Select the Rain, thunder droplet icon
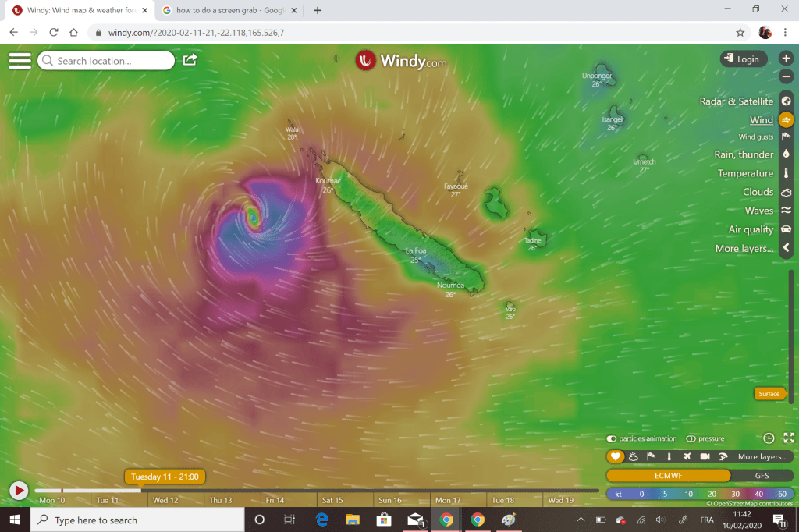This screenshot has height=532, width=799. pyautogui.click(x=786, y=154)
